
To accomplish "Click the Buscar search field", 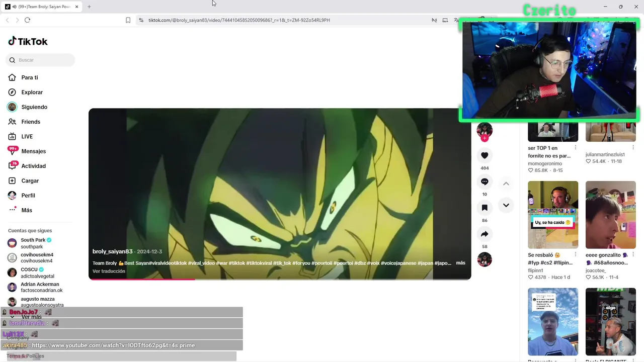I will click(x=40, y=60).
